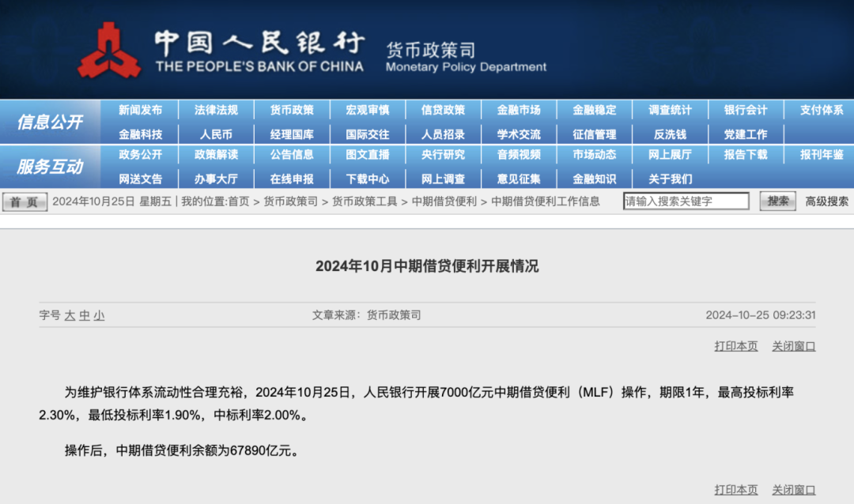Open 在线申报 navigation item
This screenshot has width=854, height=504.
(292, 179)
